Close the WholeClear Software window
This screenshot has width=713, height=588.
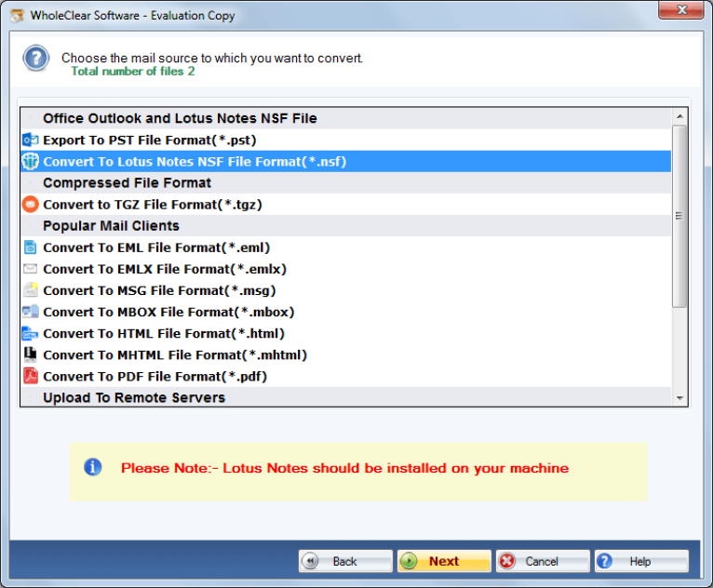681,10
